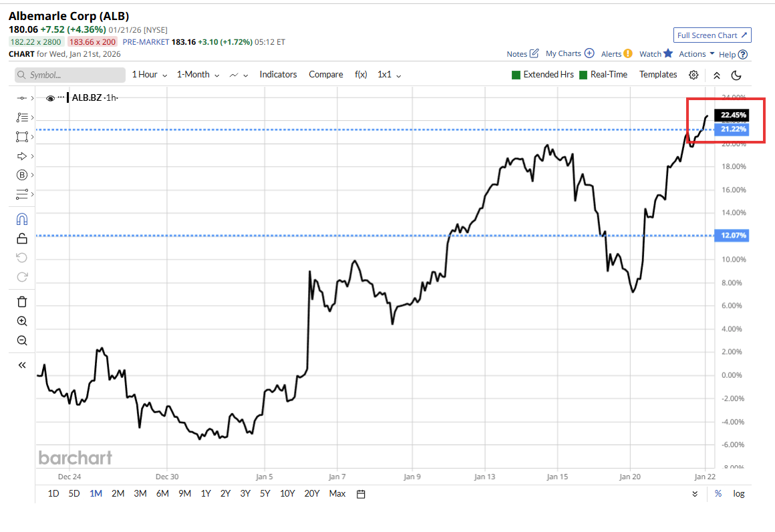Open the calendar date range picker
Image resolution: width=775 pixels, height=532 pixels.
click(361, 494)
